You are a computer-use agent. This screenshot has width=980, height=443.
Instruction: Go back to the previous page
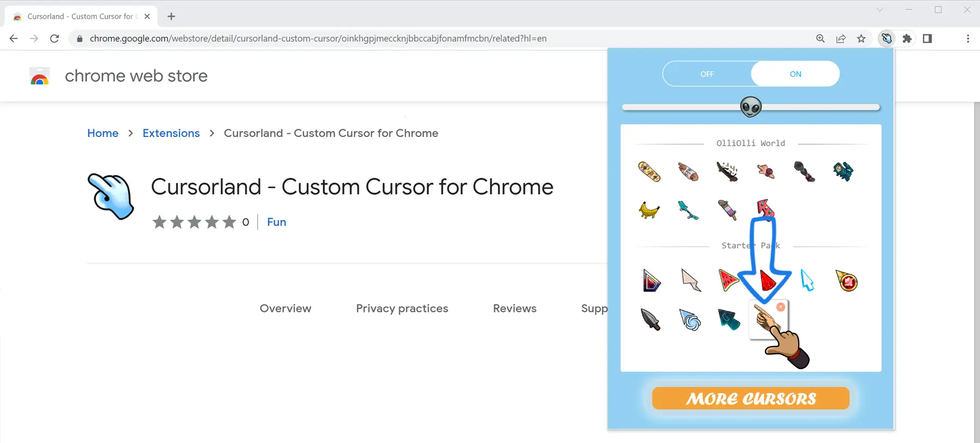[x=14, y=39]
